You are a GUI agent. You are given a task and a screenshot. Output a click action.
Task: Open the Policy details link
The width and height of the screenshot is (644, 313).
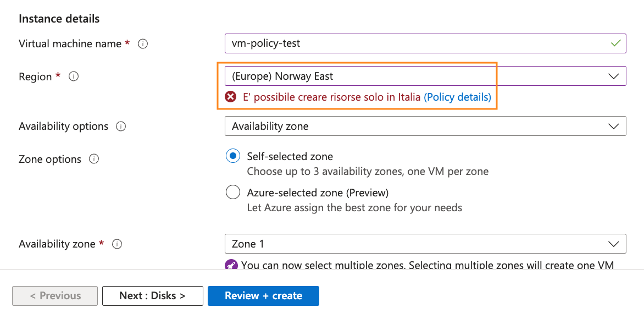(457, 97)
